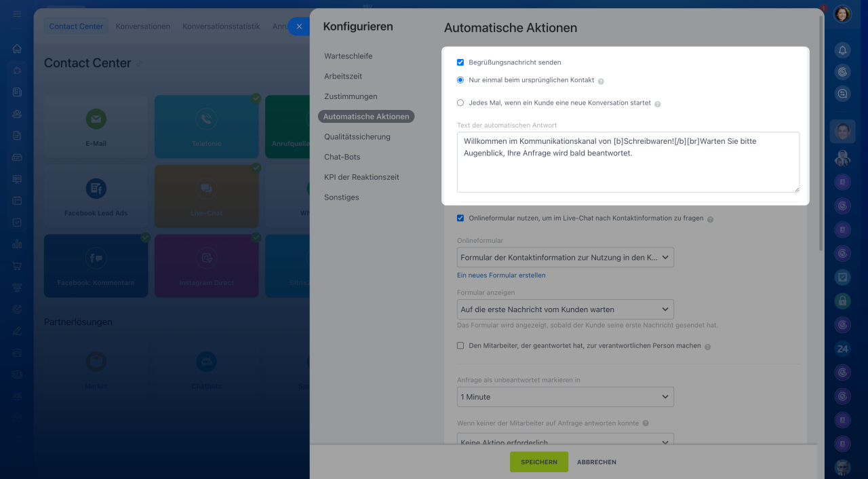Image resolution: width=868 pixels, height=479 pixels.
Task: Select 'Jedes Mal, wenn ein Kunde' radio option
Action: click(460, 103)
